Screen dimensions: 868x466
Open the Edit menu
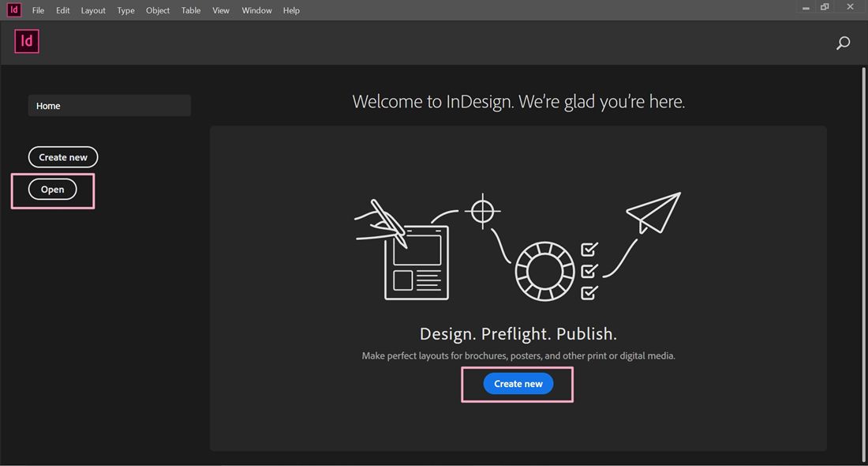coord(62,10)
